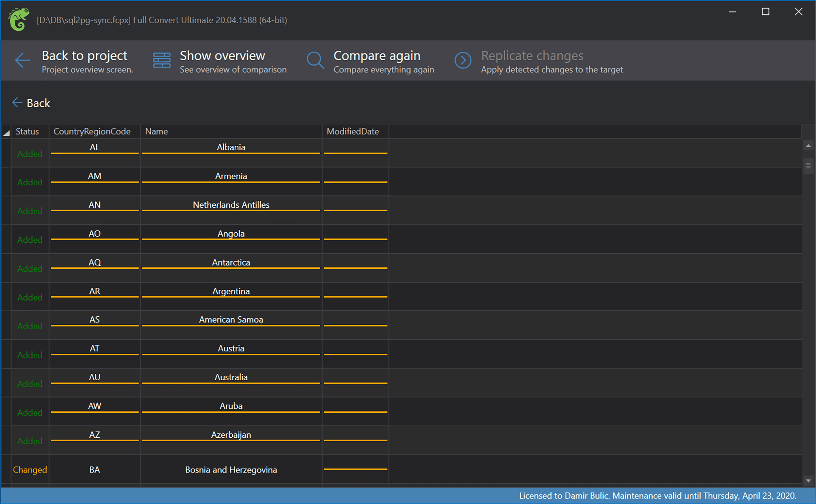The width and height of the screenshot is (816, 504).
Task: Sort by Status column header
Action: pos(27,131)
